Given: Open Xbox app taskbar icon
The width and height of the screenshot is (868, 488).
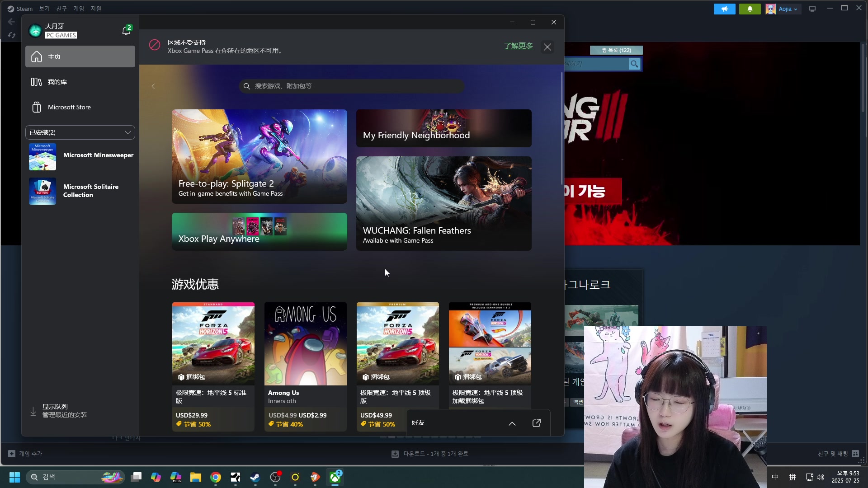Looking at the screenshot, I should 335,477.
